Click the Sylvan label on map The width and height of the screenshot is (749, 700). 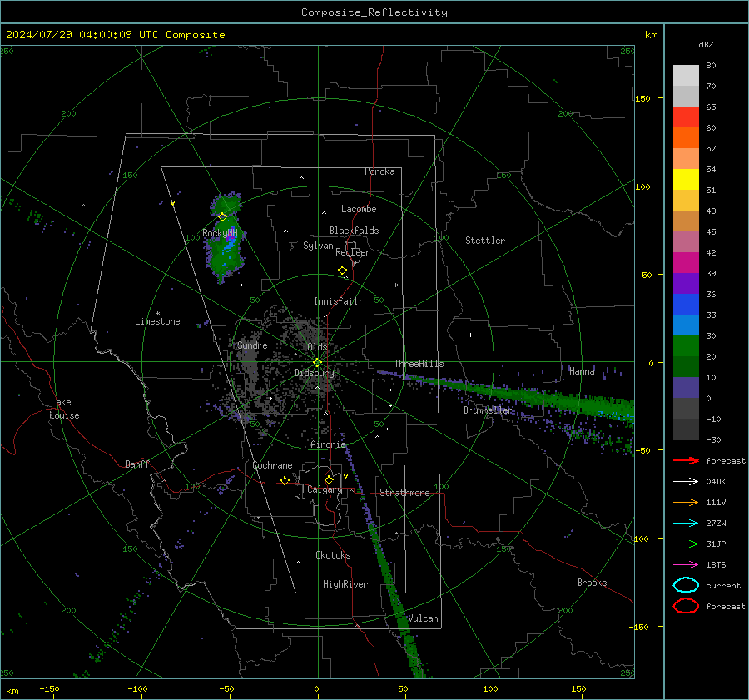[318, 246]
